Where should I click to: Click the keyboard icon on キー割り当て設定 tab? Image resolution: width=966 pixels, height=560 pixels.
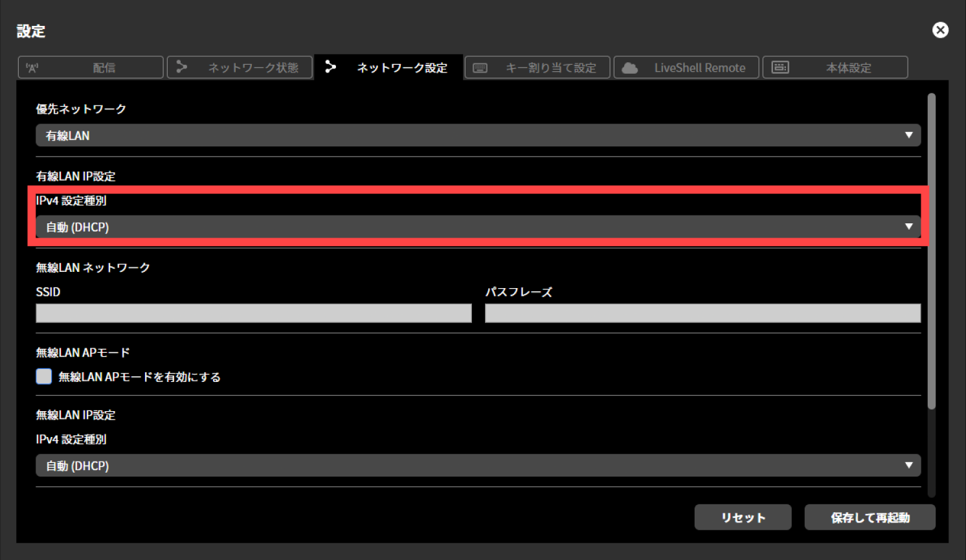479,67
